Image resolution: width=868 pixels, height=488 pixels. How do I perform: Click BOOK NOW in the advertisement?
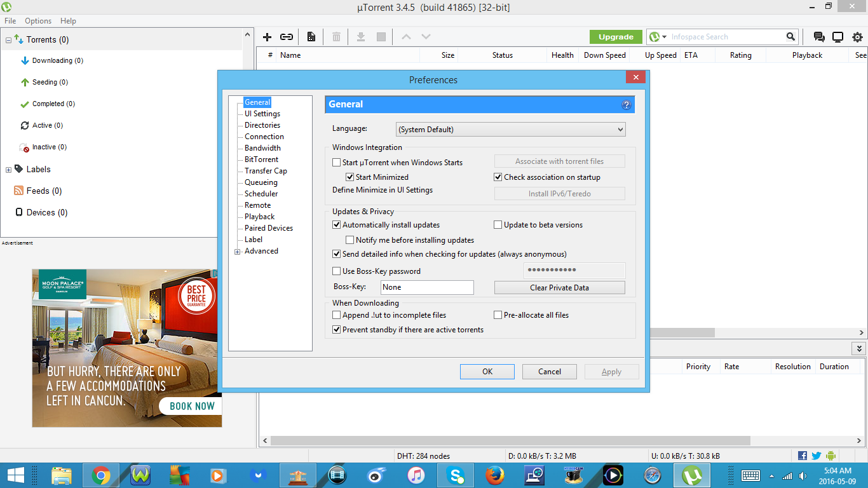pos(192,406)
